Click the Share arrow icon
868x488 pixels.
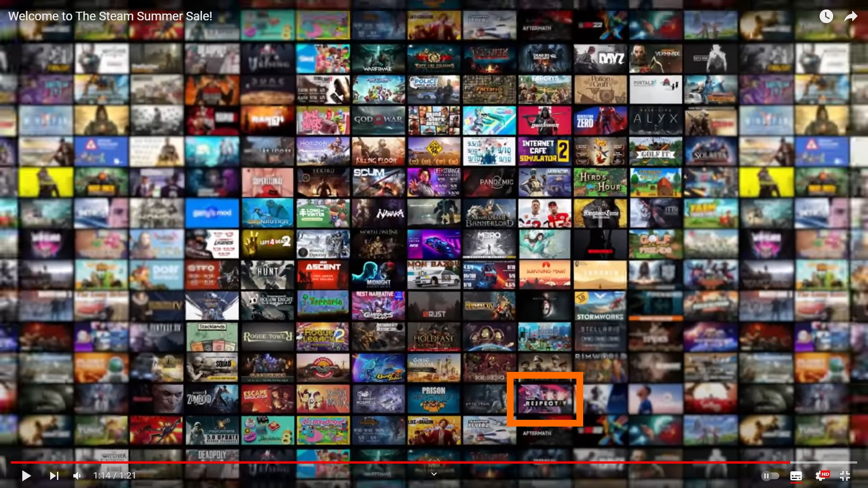coord(850,17)
